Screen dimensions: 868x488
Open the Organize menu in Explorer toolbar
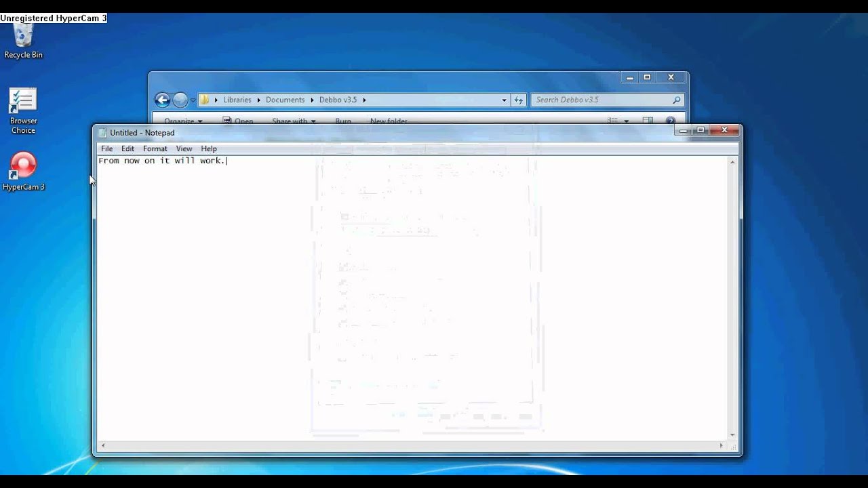tap(183, 121)
